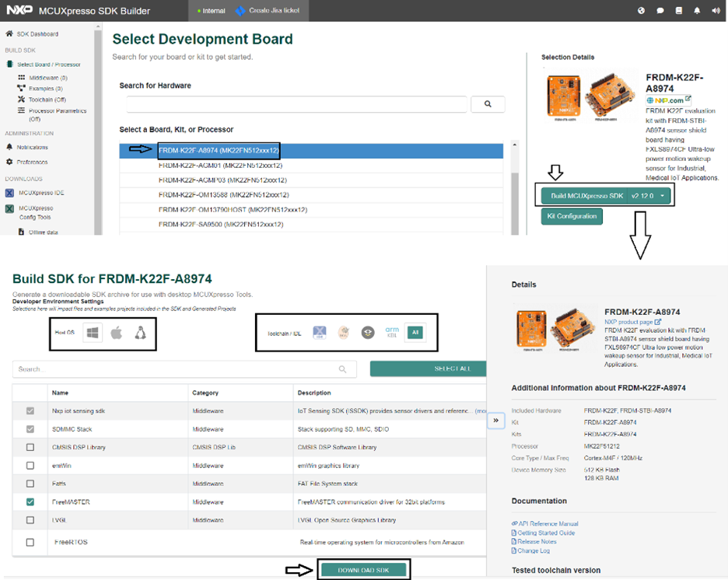Click the DOWNLOAD SDK button
The width and height of the screenshot is (728, 580).
364,570
